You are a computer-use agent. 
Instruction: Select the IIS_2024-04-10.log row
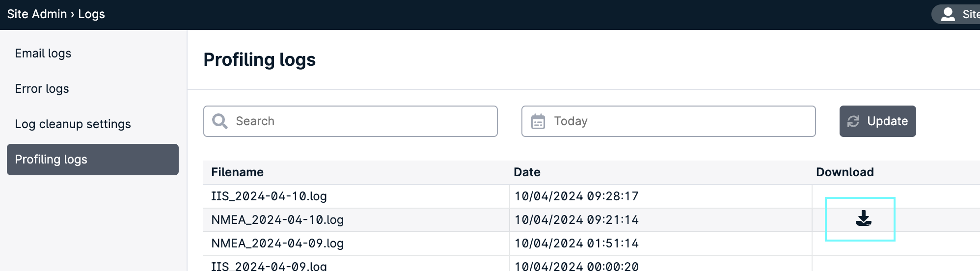[592, 196]
